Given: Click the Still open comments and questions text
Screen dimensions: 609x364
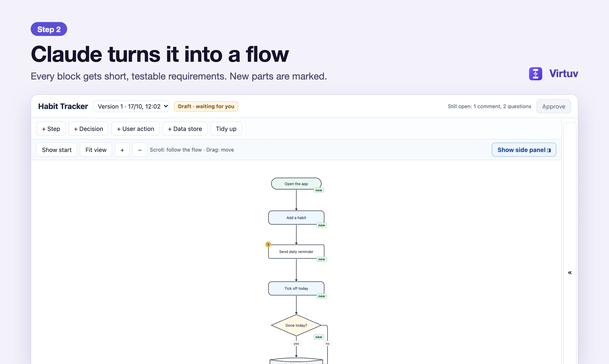Looking at the screenshot, I should [x=489, y=107].
